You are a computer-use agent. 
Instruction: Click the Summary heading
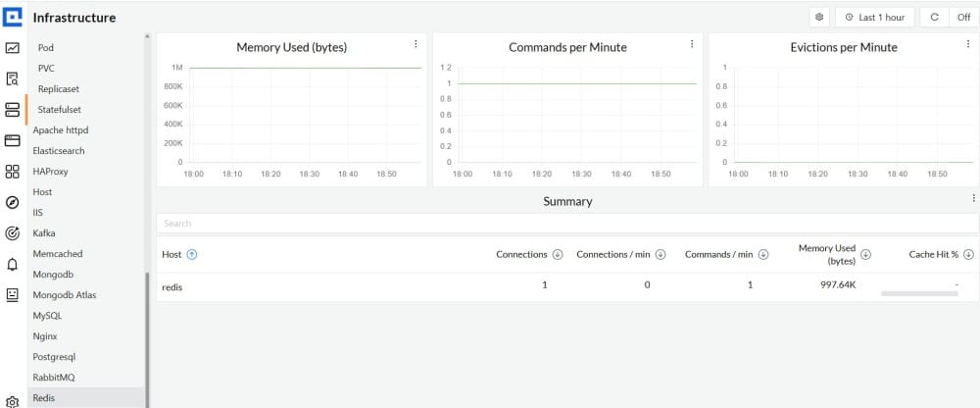coord(567,201)
